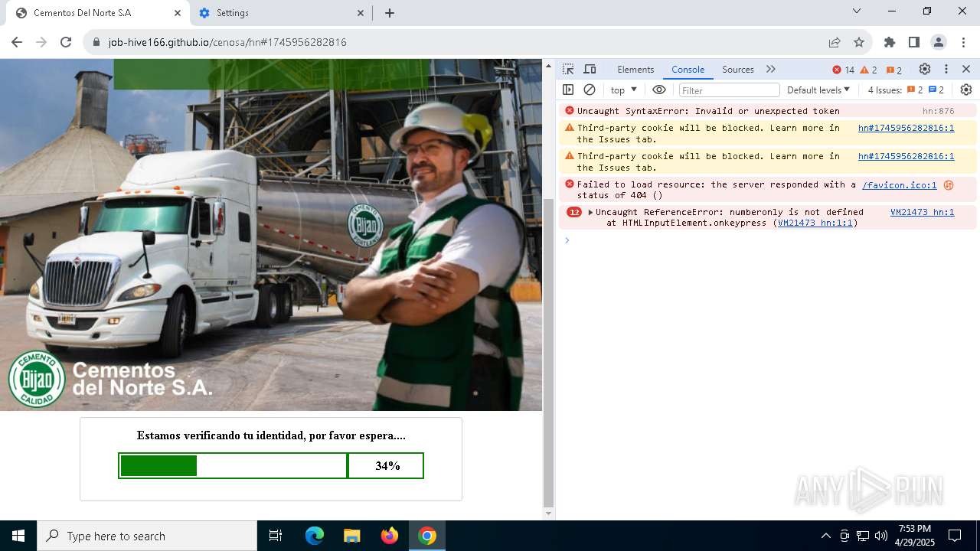Open File Explorer from taskbar
This screenshot has height=551, width=980.
click(351, 536)
